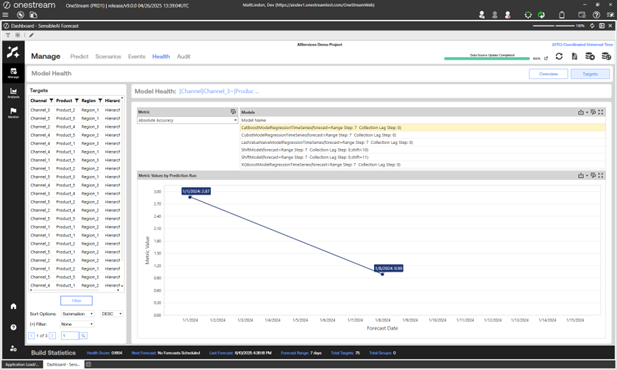Open the Monitor flag icon in sidebar
This screenshot has width=617, height=370.
[13, 113]
